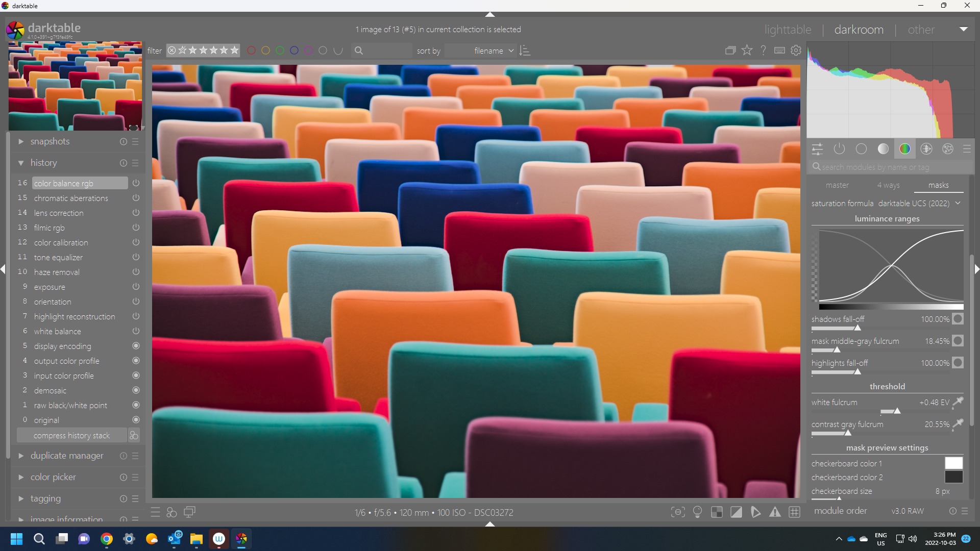
Task: Open the global preferences gear icon
Action: click(x=796, y=51)
